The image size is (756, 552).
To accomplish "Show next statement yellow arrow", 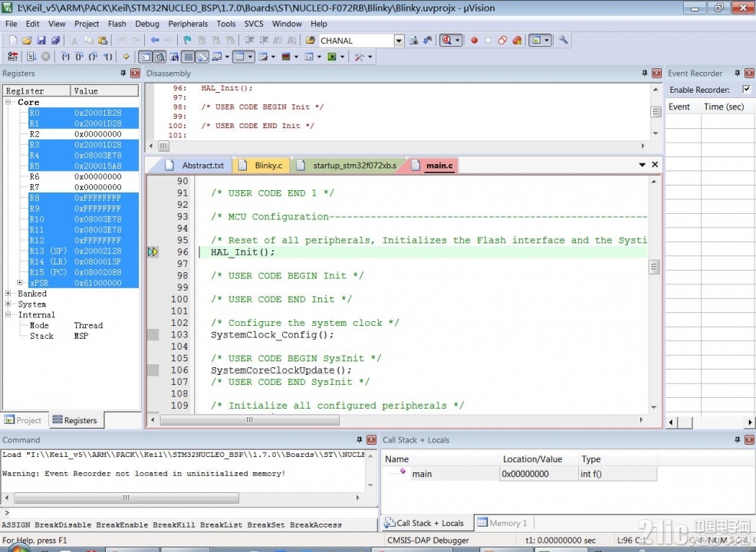I will (127, 57).
